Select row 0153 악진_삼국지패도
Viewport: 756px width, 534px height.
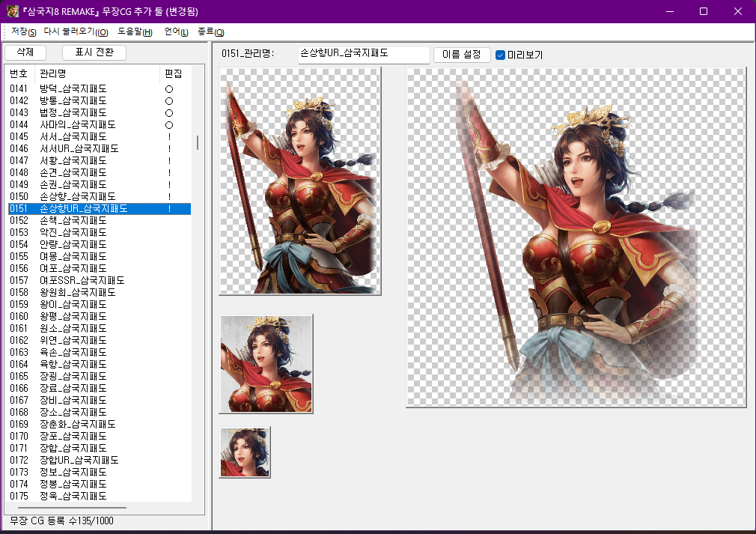point(100,232)
